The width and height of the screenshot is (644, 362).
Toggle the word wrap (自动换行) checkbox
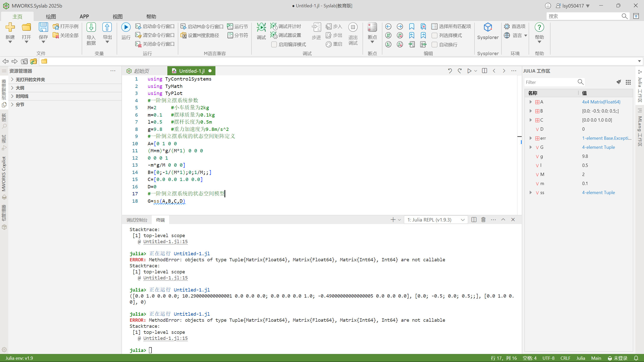coord(434,45)
